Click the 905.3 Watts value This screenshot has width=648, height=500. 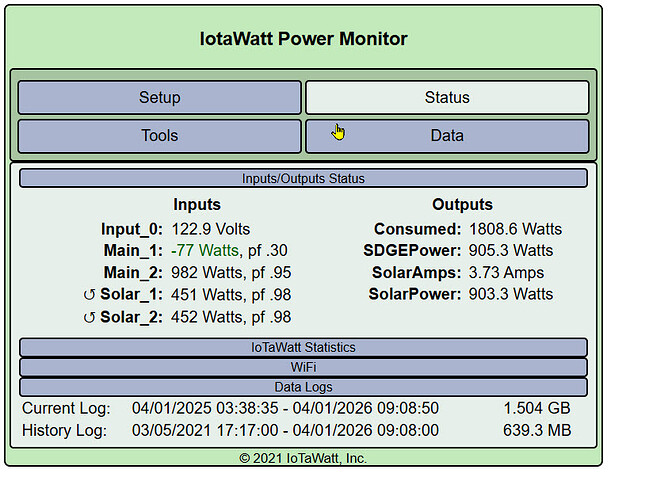pyautogui.click(x=511, y=251)
